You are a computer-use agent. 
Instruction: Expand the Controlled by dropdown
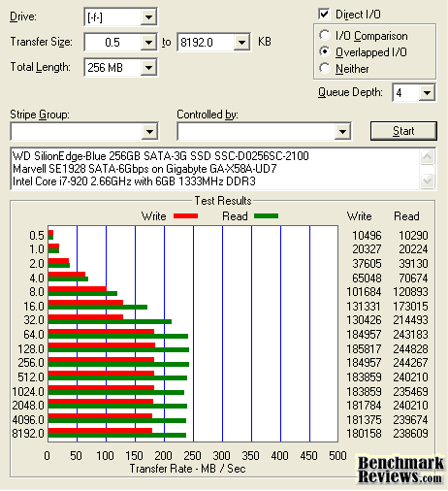(342, 132)
